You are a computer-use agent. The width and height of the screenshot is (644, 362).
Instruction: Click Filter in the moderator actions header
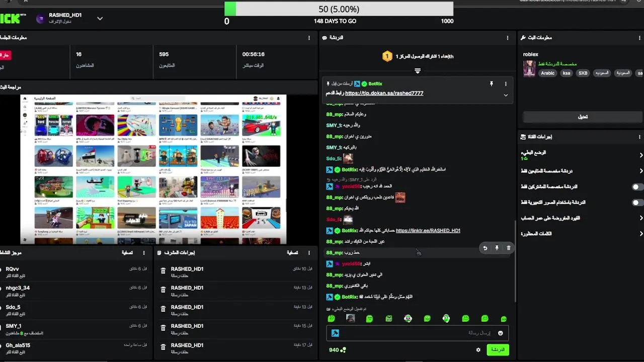point(292,253)
